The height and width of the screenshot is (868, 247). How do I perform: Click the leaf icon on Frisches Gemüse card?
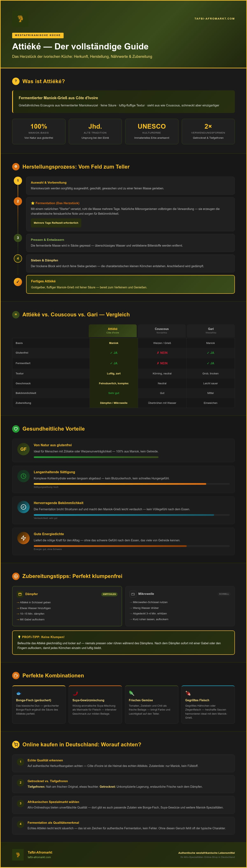point(131,693)
